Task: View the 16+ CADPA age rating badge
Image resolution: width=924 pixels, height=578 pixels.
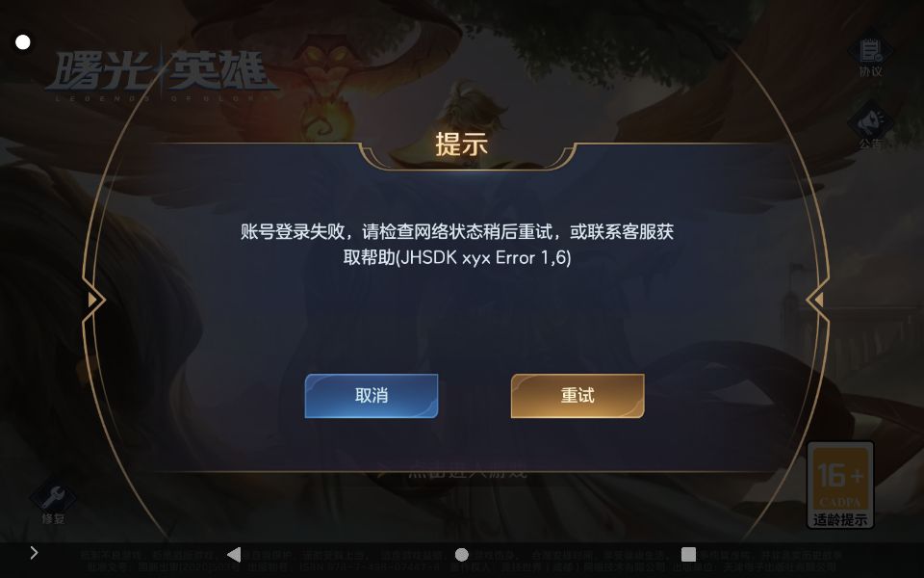Action: (839, 485)
